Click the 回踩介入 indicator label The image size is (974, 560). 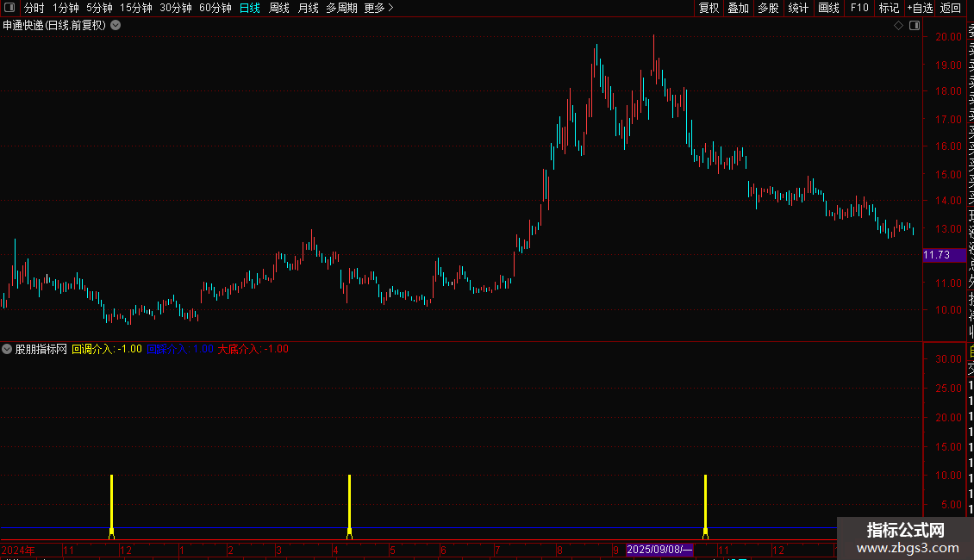(180, 349)
